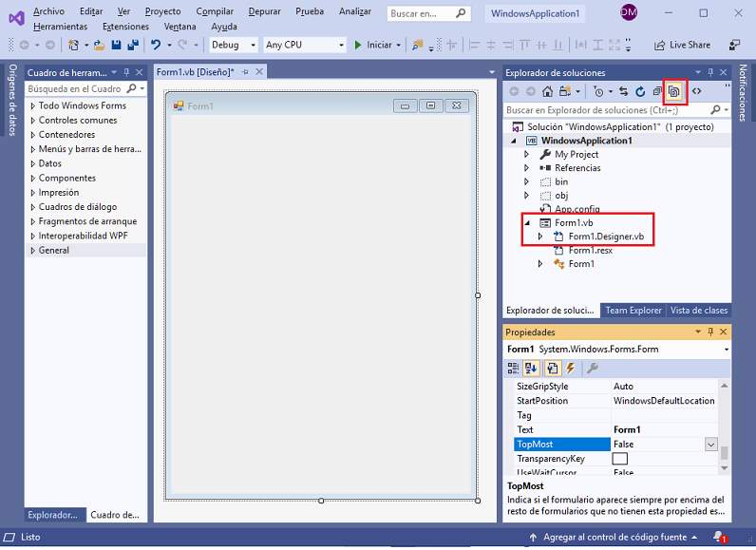Image resolution: width=756 pixels, height=550 pixels.
Task: Click the feedback icon next to Live Share
Action: click(x=734, y=45)
